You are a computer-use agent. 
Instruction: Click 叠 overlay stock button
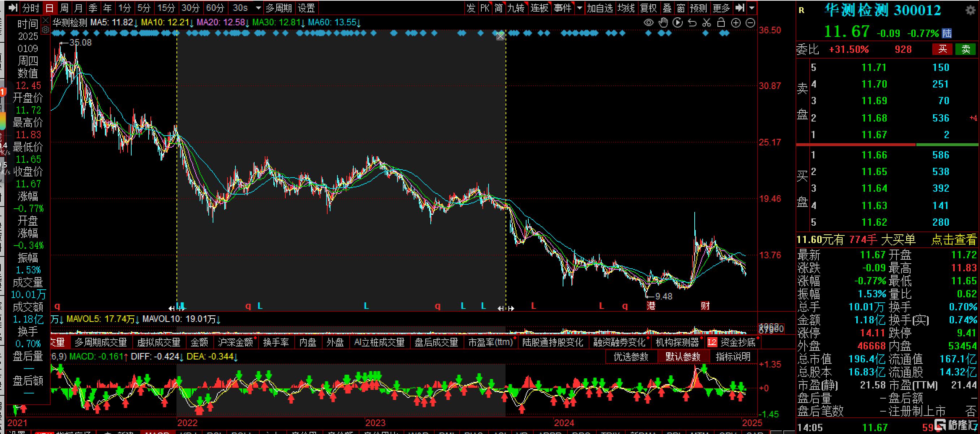click(x=667, y=8)
